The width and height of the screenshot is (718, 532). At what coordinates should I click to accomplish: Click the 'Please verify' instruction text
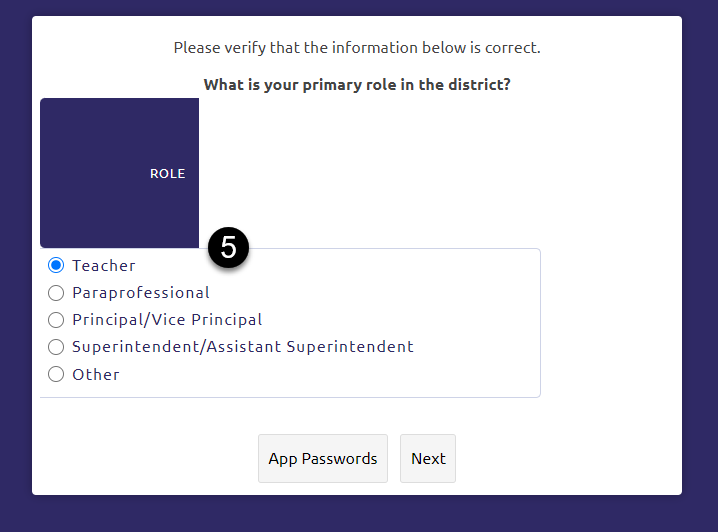click(357, 48)
